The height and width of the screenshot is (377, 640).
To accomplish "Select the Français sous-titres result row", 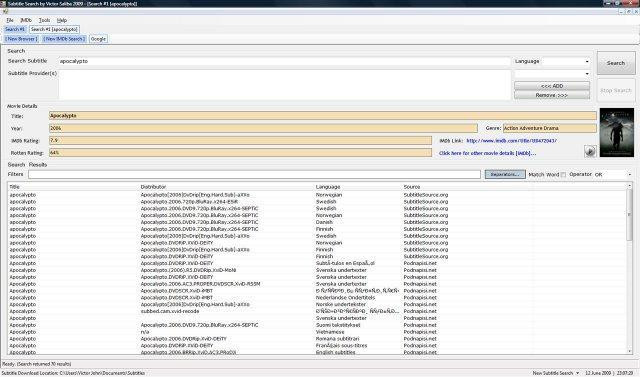I will [317, 345].
